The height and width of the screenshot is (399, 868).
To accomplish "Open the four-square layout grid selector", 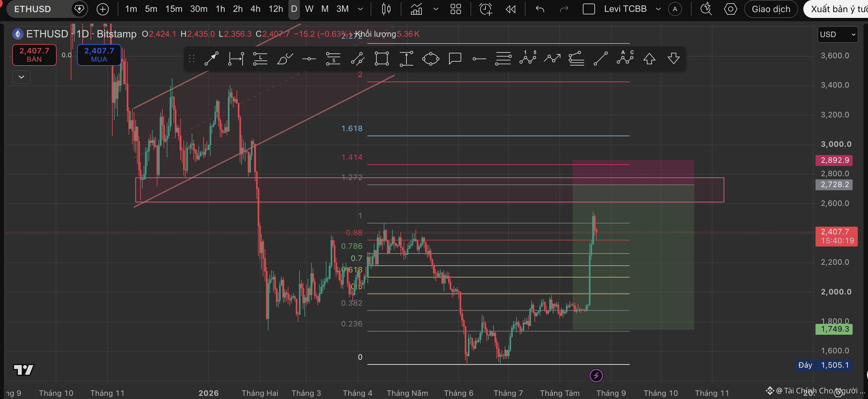I will click(455, 9).
